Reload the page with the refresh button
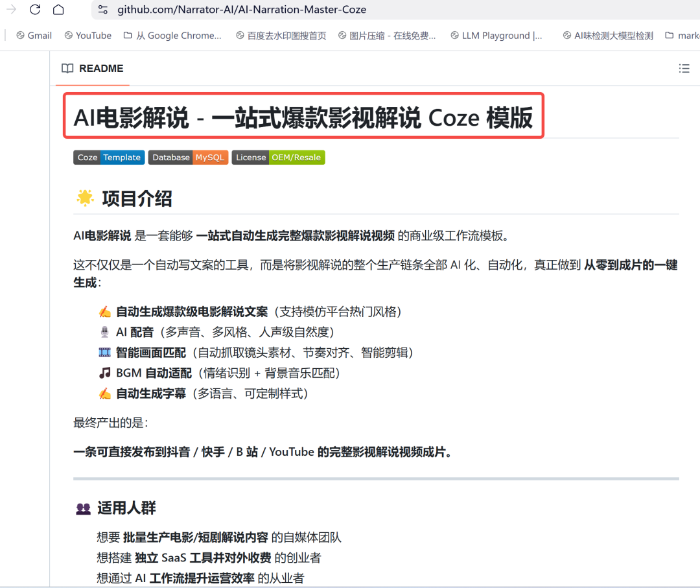 [35, 9]
